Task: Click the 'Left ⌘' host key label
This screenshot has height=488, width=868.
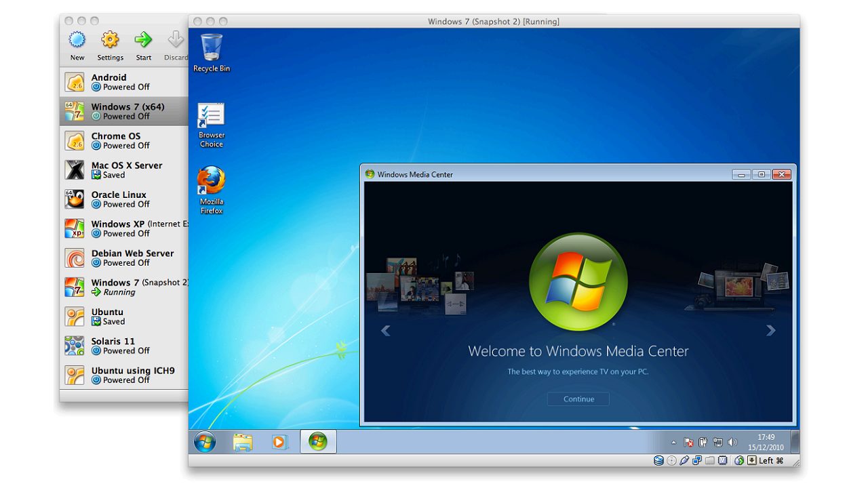Action: pyautogui.click(x=771, y=460)
